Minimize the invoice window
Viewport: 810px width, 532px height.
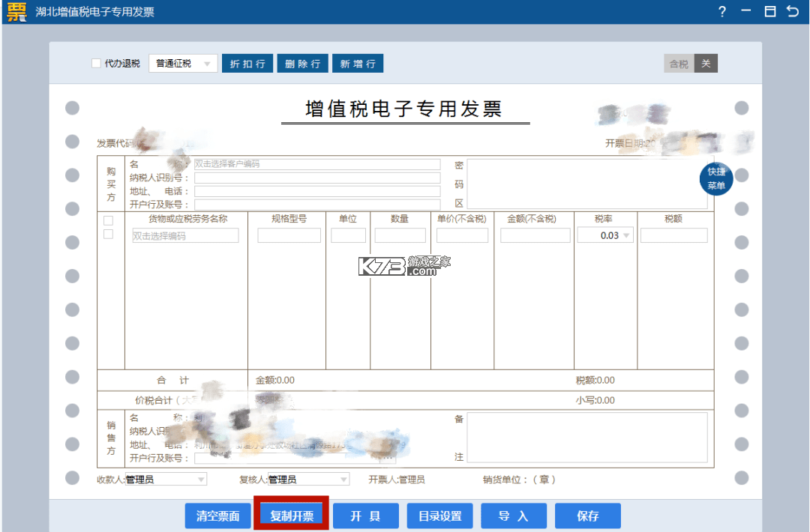coord(746,11)
